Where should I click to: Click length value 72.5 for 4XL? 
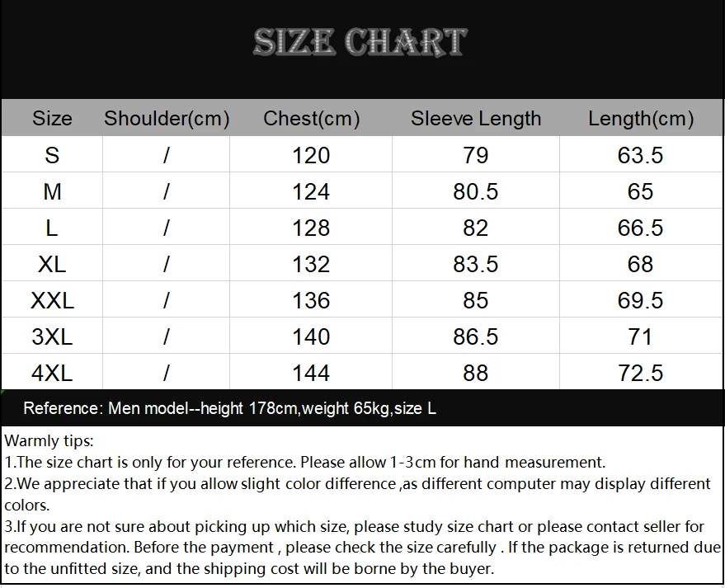[x=641, y=373]
